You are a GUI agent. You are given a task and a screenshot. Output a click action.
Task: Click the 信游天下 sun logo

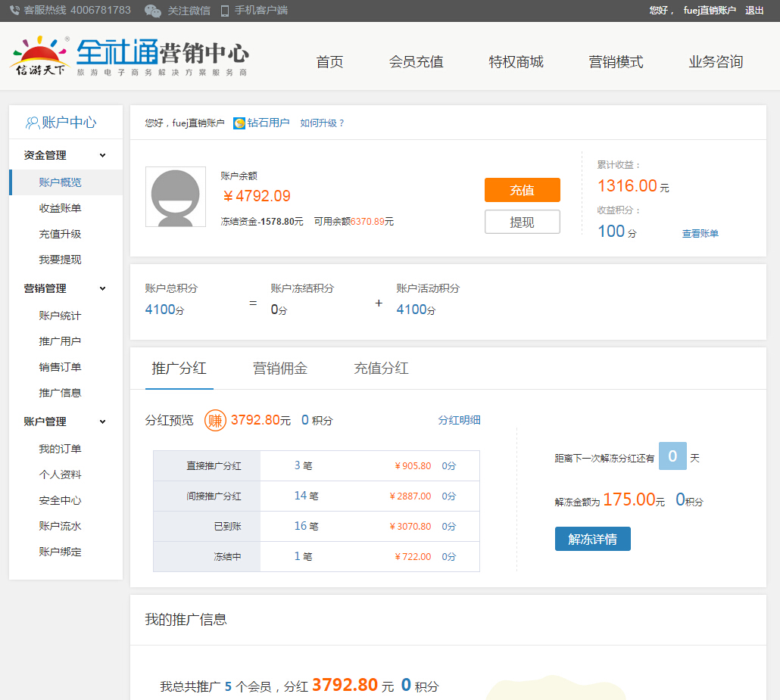pyautogui.click(x=41, y=56)
